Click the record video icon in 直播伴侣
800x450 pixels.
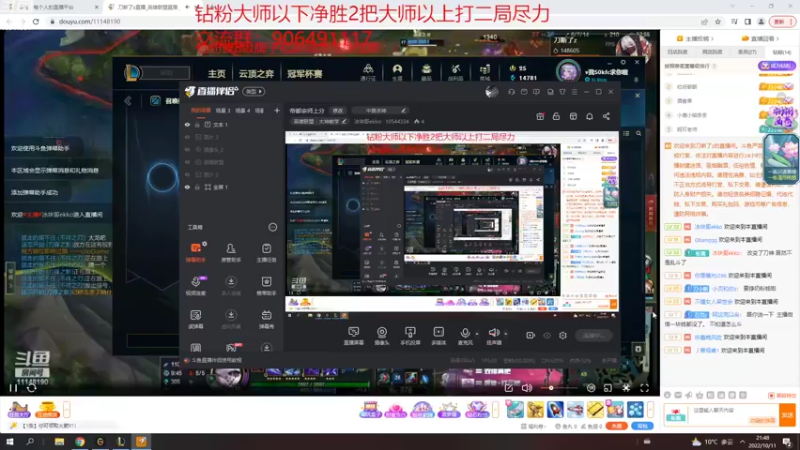coord(531,336)
